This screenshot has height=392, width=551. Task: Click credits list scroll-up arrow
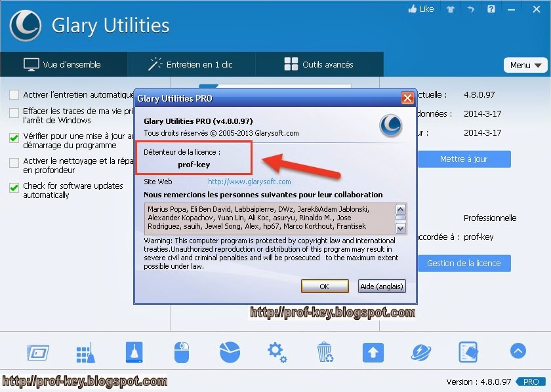(x=401, y=209)
